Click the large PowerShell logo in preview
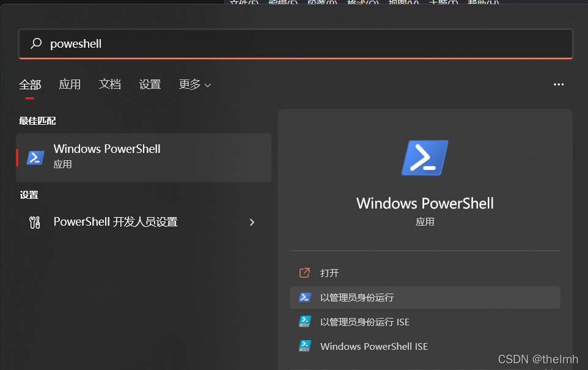Viewport: 588px width, 370px height. [425, 158]
